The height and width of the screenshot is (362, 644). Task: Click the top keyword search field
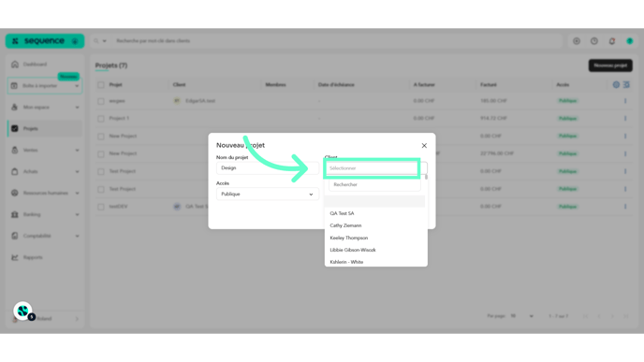tap(337, 41)
